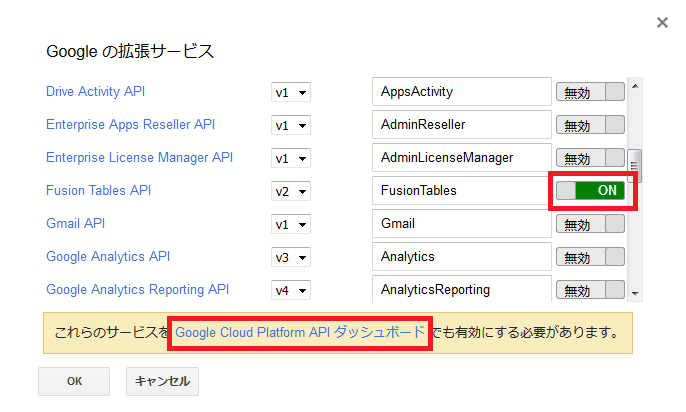The height and width of the screenshot is (412, 686).
Task: Edit the AppsActivity identifier field
Action: (x=462, y=92)
